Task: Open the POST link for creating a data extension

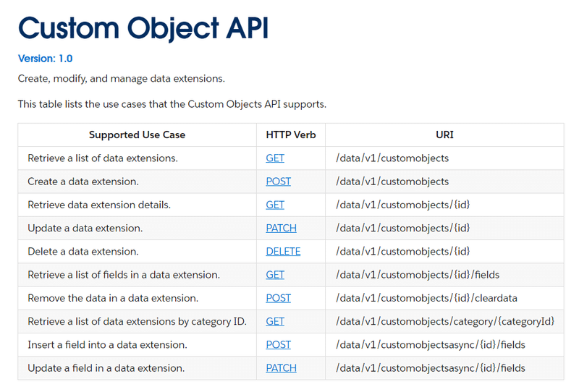Action: point(278,182)
